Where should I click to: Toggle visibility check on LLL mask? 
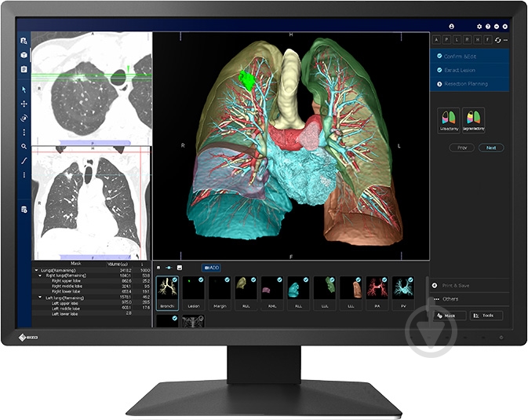[359, 279]
